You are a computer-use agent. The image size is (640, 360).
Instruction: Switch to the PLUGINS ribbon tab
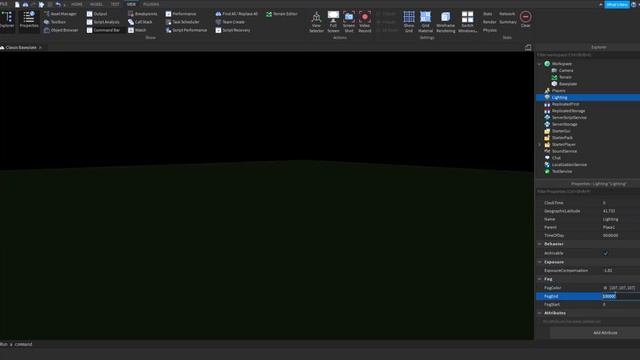coord(151,4)
